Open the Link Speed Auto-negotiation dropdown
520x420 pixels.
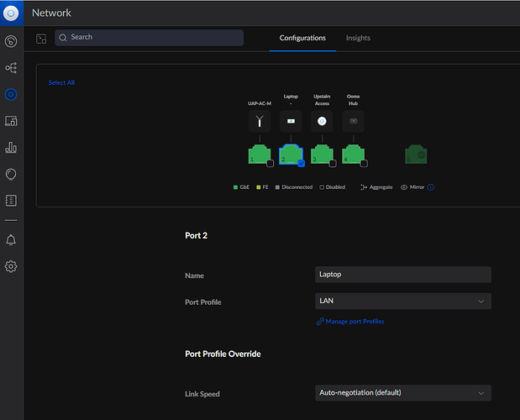[x=403, y=393]
